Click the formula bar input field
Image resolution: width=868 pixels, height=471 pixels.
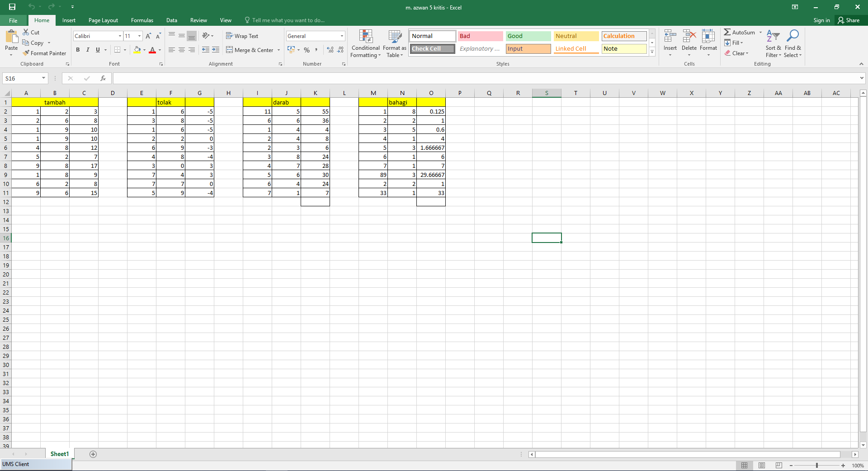[484, 78]
